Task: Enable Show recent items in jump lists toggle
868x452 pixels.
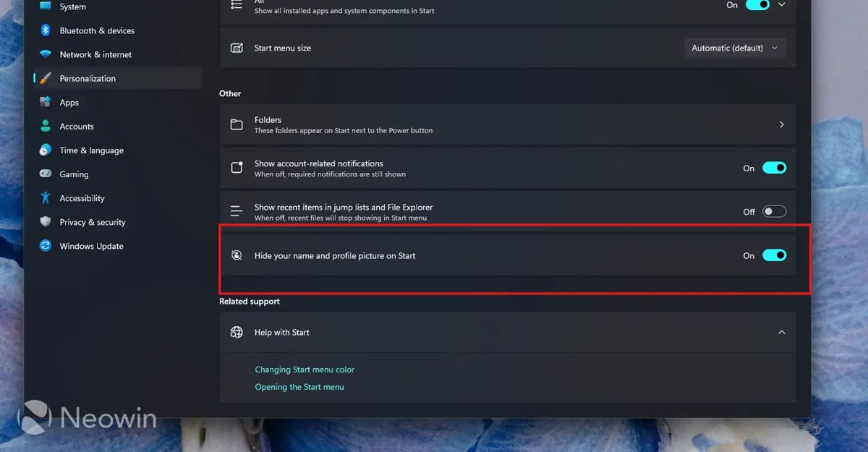Action: [774, 211]
